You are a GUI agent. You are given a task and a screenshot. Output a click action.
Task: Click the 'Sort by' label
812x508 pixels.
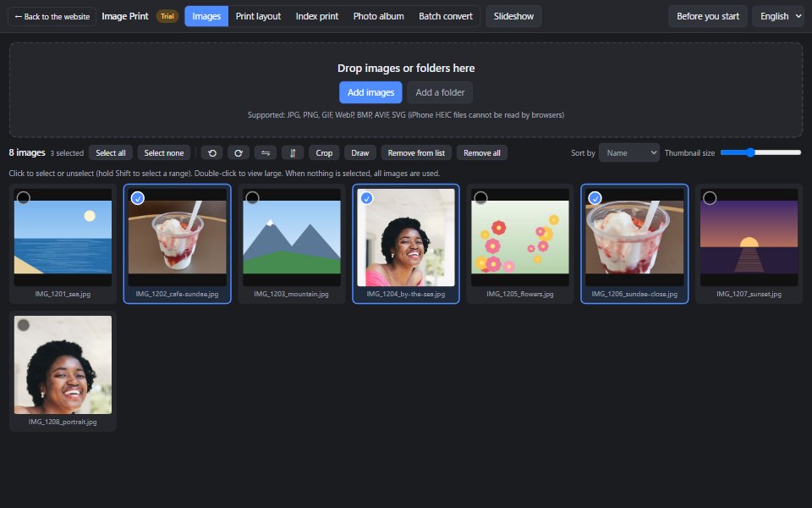(583, 153)
